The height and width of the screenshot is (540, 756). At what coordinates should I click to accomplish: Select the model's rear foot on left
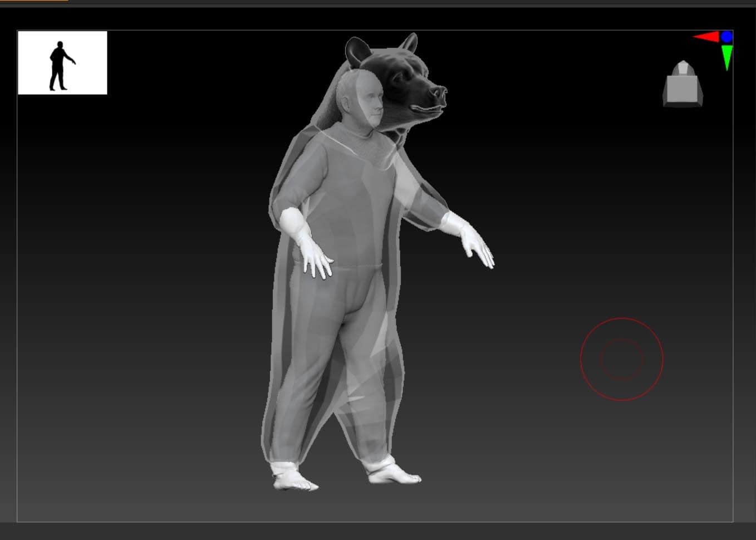pos(292,479)
